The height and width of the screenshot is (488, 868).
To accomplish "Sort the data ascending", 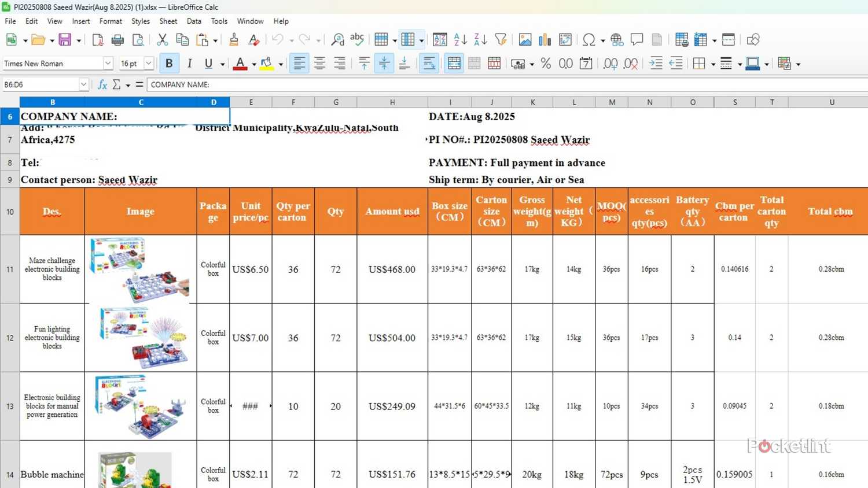I will (459, 39).
